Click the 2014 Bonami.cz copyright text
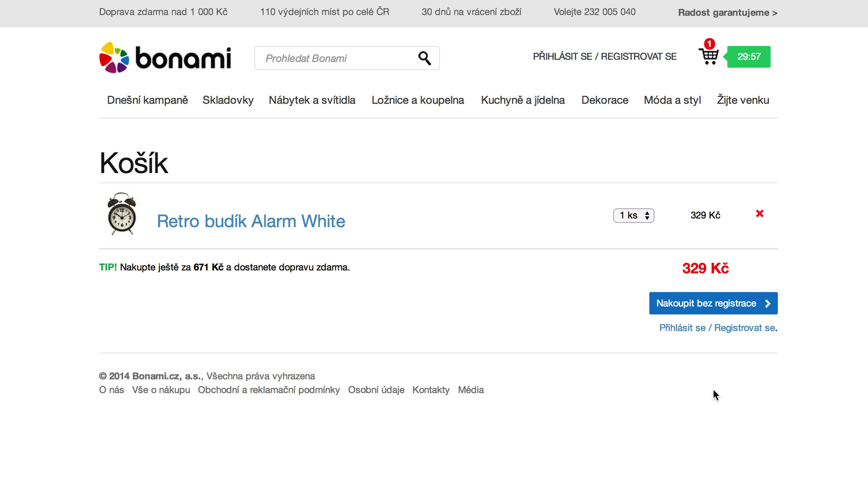The height and width of the screenshot is (489, 868). pyautogui.click(x=207, y=376)
